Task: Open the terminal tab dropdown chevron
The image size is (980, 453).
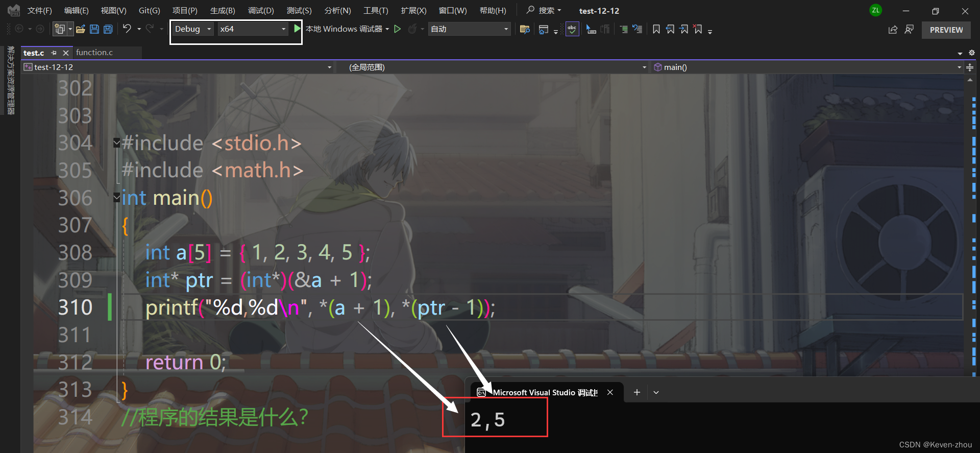Action: tap(656, 392)
